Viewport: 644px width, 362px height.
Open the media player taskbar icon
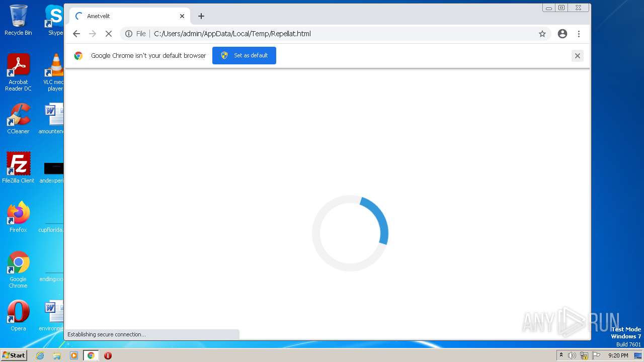pos(74,355)
